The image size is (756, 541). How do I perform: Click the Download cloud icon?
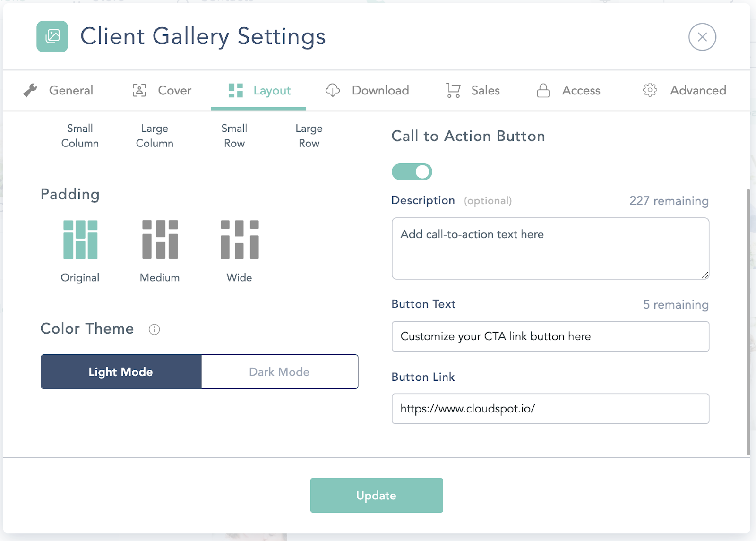tap(333, 90)
